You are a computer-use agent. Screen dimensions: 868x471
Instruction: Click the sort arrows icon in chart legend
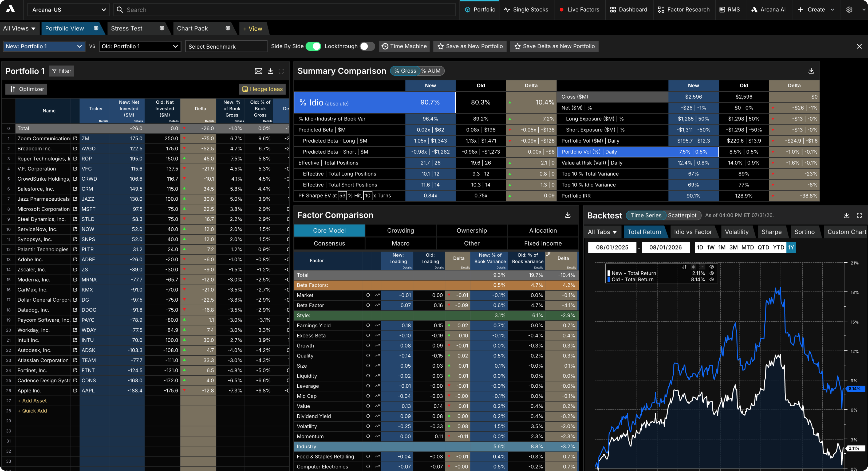pos(684,267)
